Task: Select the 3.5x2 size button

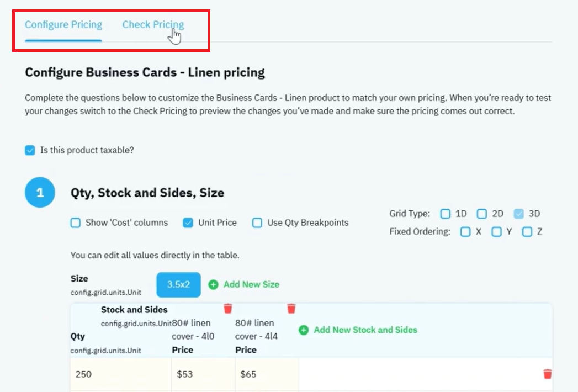Action: click(178, 285)
